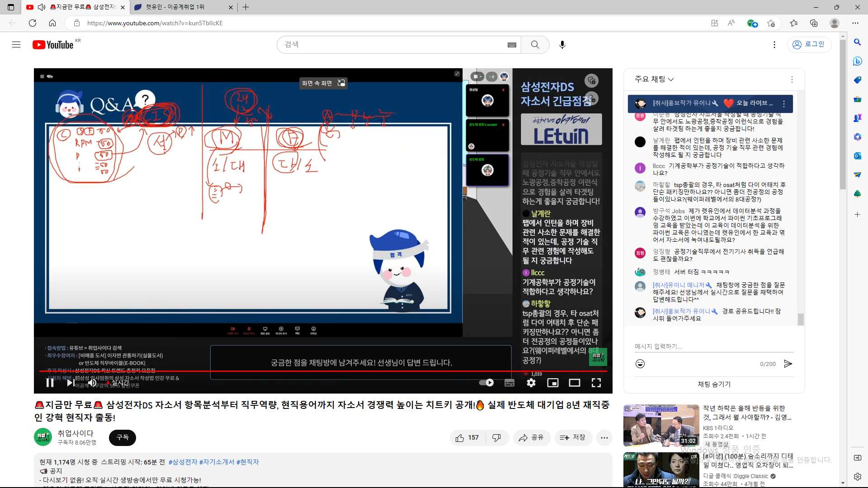Pause the live video playback
This screenshot has width=868, height=488.
click(50, 383)
